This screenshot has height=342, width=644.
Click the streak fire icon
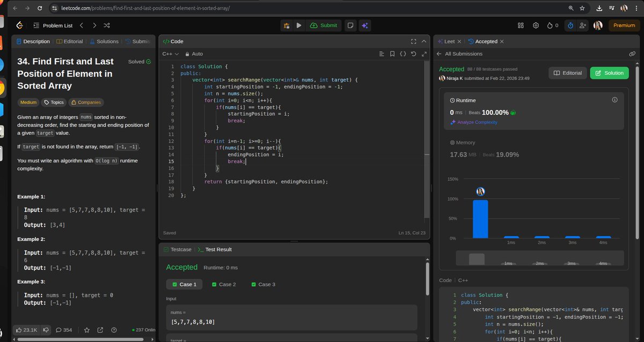(550, 25)
